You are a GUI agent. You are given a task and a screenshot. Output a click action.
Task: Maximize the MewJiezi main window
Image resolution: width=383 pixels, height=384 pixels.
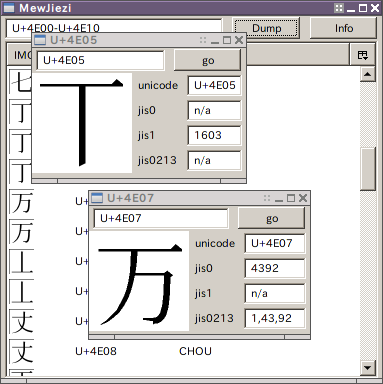tap(363, 8)
